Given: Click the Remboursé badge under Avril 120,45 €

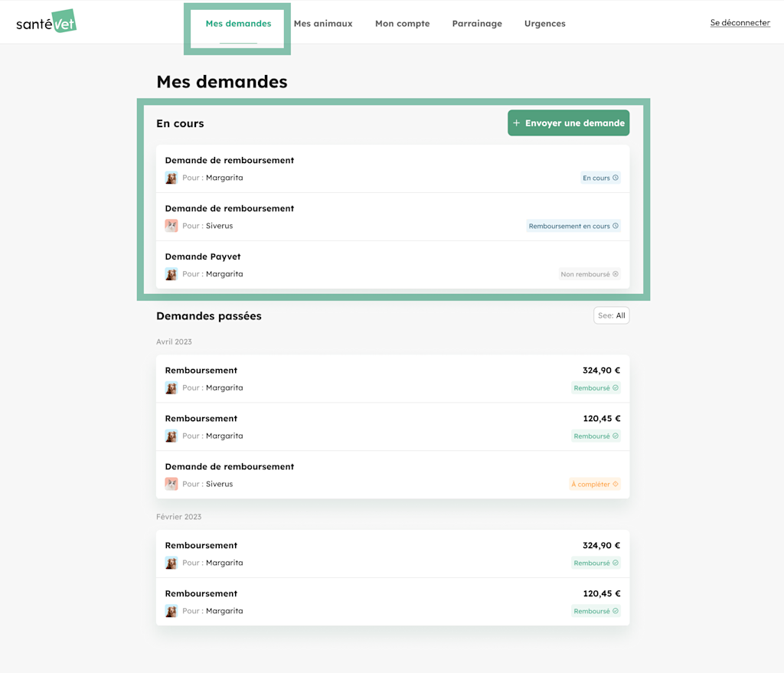Looking at the screenshot, I should tap(596, 436).
